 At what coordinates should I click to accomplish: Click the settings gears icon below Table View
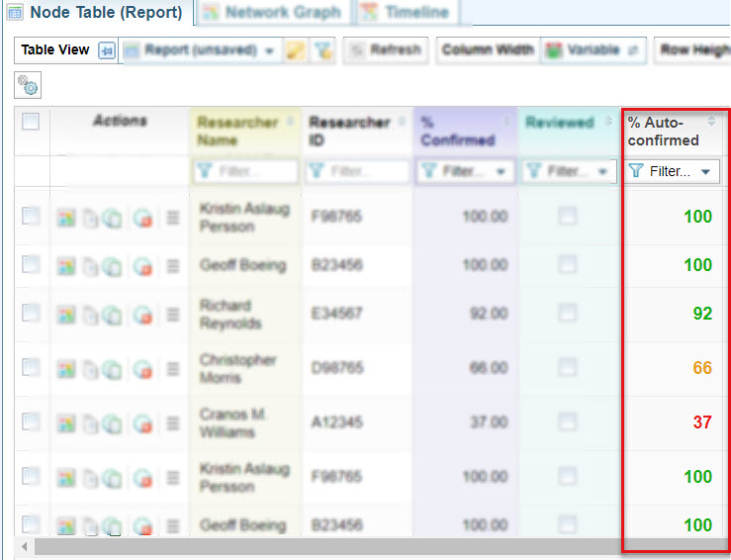(28, 86)
